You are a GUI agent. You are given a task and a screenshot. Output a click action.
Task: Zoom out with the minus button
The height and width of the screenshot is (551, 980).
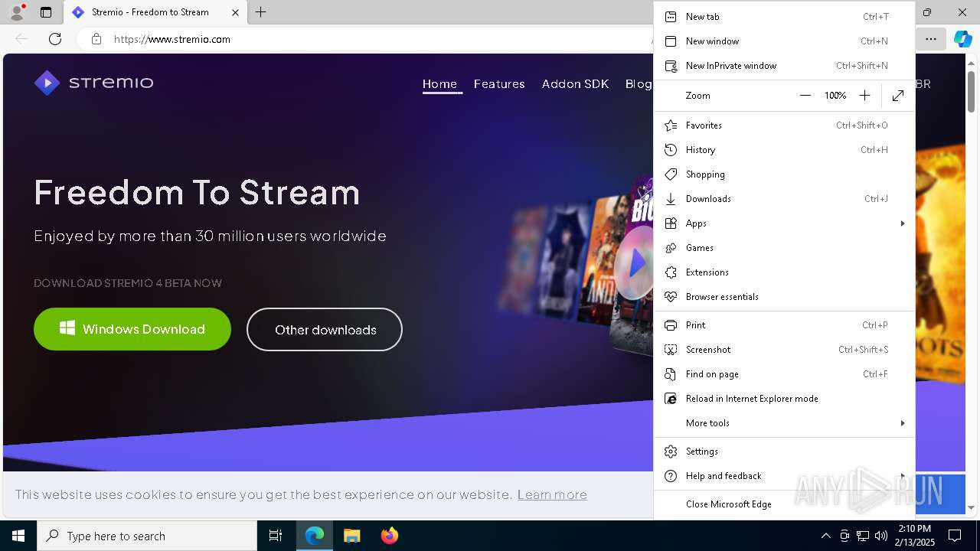coord(805,96)
